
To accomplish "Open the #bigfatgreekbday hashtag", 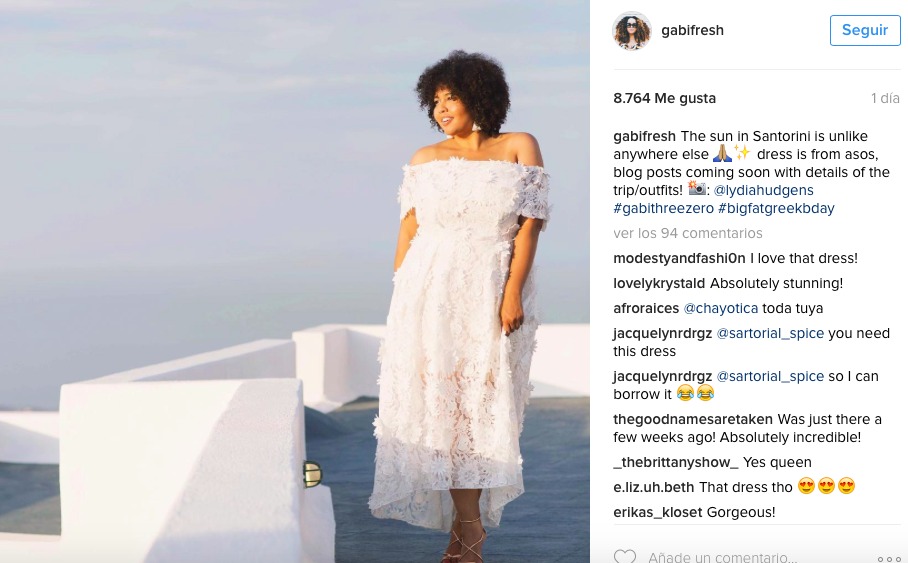I will (x=777, y=208).
